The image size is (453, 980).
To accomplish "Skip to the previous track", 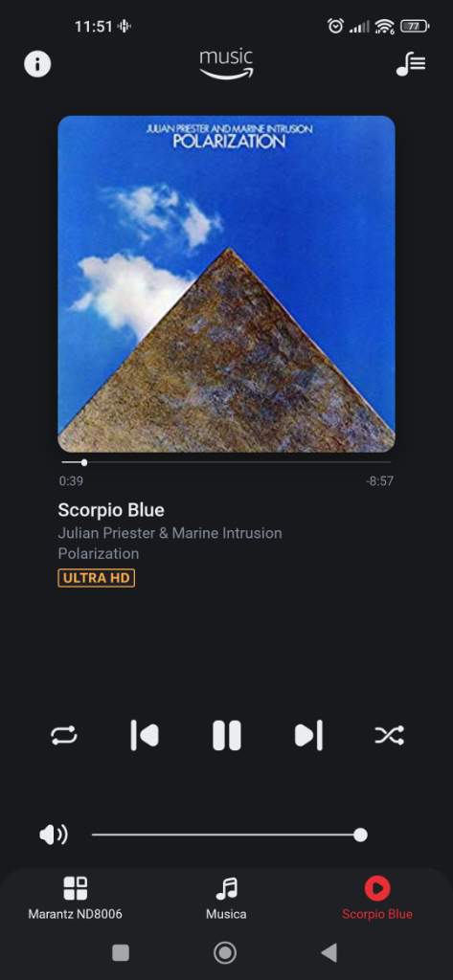I will coord(145,735).
